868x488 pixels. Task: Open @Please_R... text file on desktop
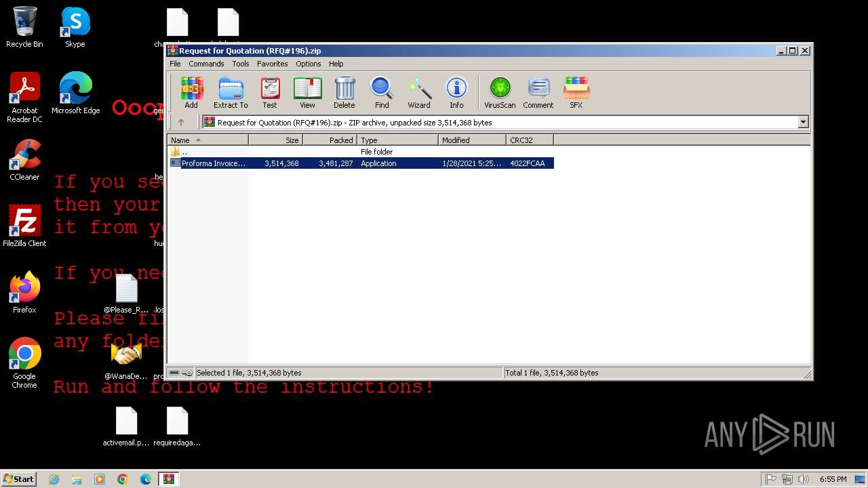(x=126, y=293)
